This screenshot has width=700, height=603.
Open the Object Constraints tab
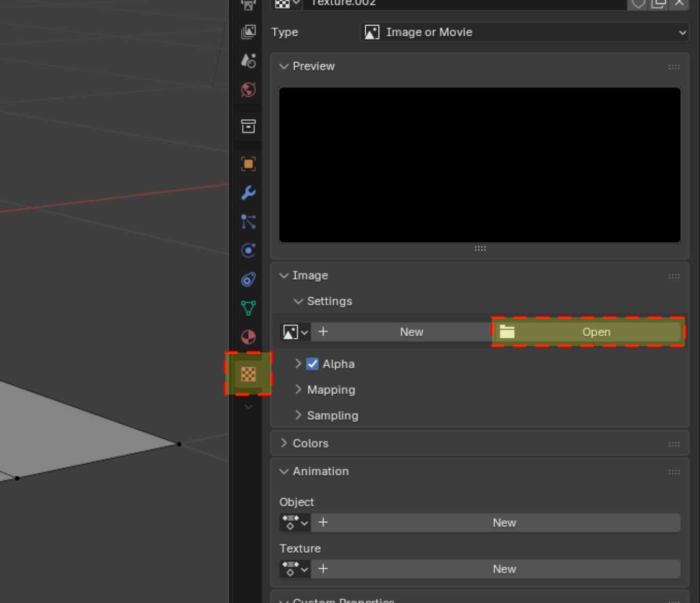pos(248,279)
